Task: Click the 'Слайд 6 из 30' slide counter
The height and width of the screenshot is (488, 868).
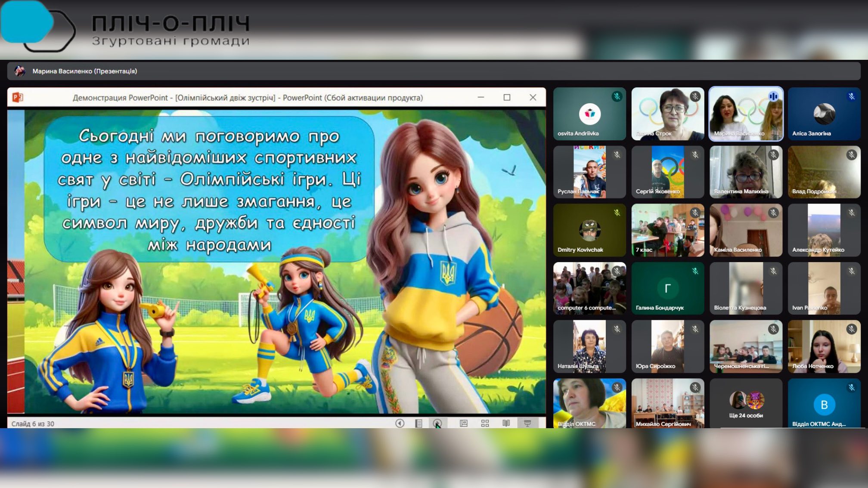Action: 33,424
